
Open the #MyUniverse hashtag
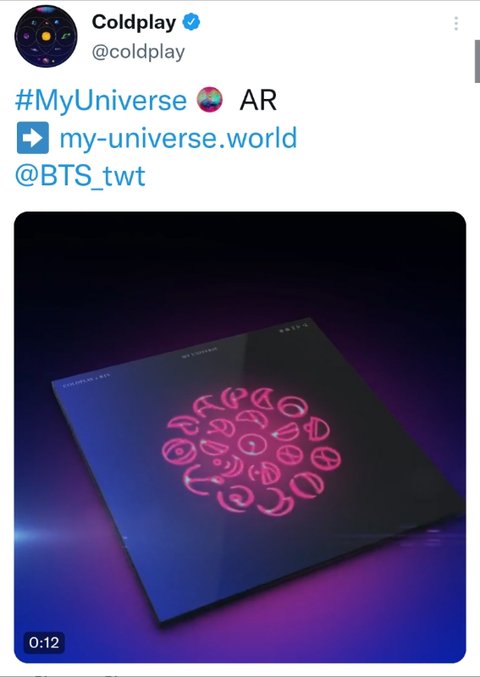tap(101, 100)
